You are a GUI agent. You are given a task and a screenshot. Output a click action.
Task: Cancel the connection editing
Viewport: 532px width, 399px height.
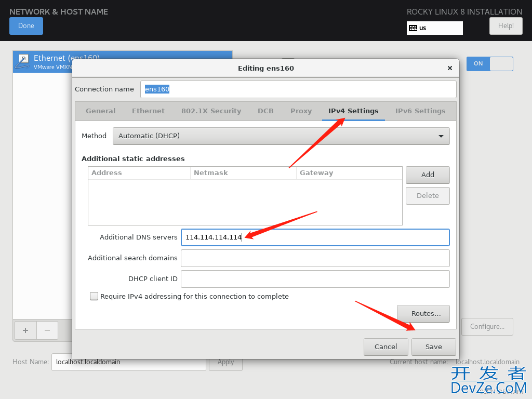tap(386, 347)
